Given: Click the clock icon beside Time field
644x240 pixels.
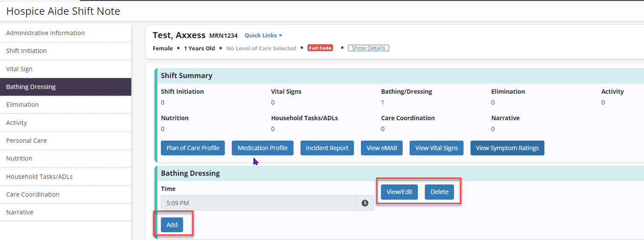Looking at the screenshot, I should (365, 203).
